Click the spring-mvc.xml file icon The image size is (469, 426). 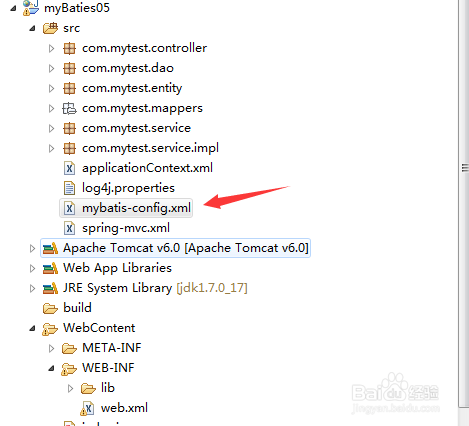point(69,228)
